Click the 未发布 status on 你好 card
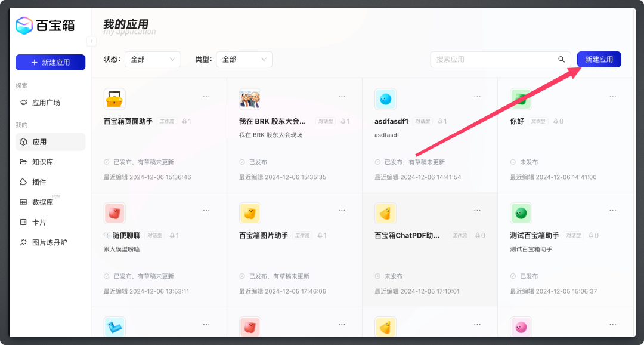The image size is (644, 345). [529, 162]
